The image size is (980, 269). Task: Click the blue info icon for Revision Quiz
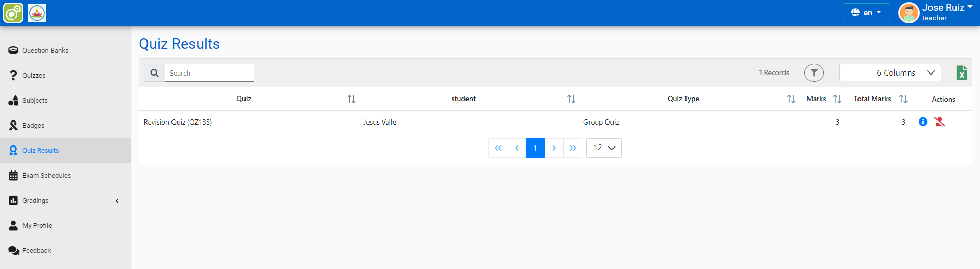(x=923, y=122)
